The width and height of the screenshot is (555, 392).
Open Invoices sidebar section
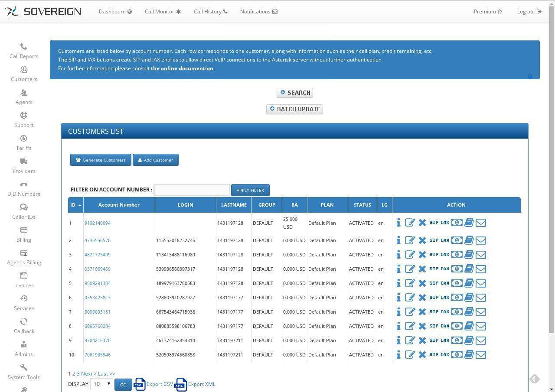[x=24, y=280]
